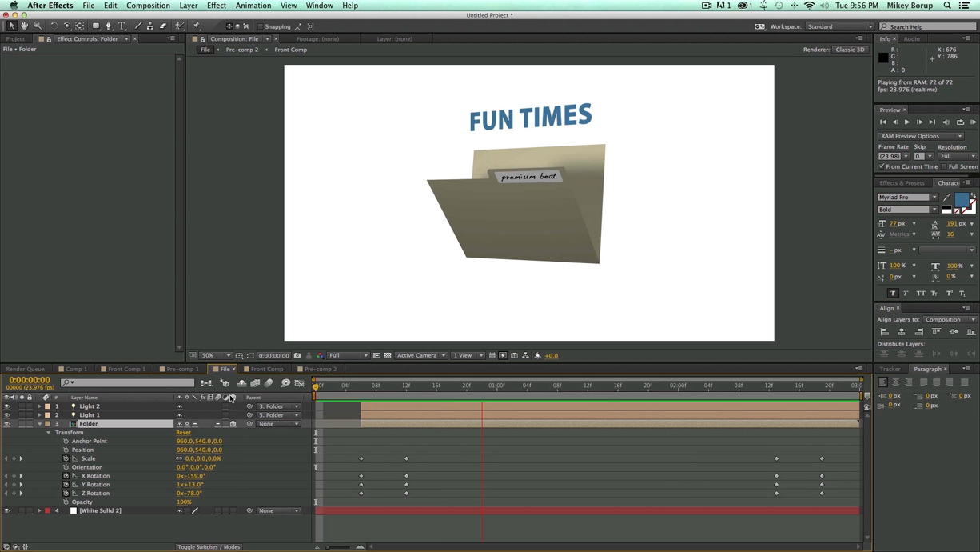Hide the Light 2 layer

pos(6,406)
